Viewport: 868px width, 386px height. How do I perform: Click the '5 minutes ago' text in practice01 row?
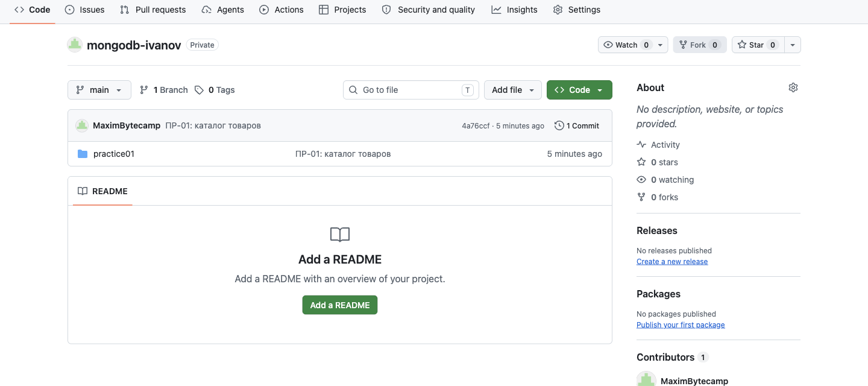(574, 154)
